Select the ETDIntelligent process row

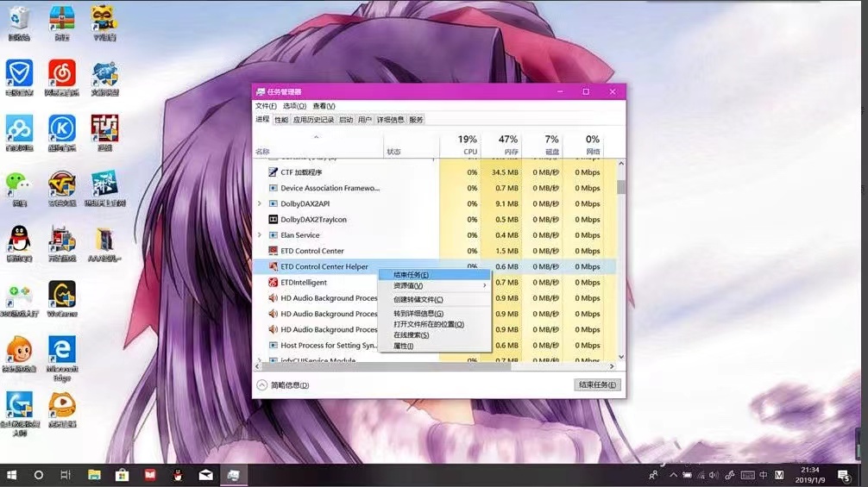pos(316,283)
